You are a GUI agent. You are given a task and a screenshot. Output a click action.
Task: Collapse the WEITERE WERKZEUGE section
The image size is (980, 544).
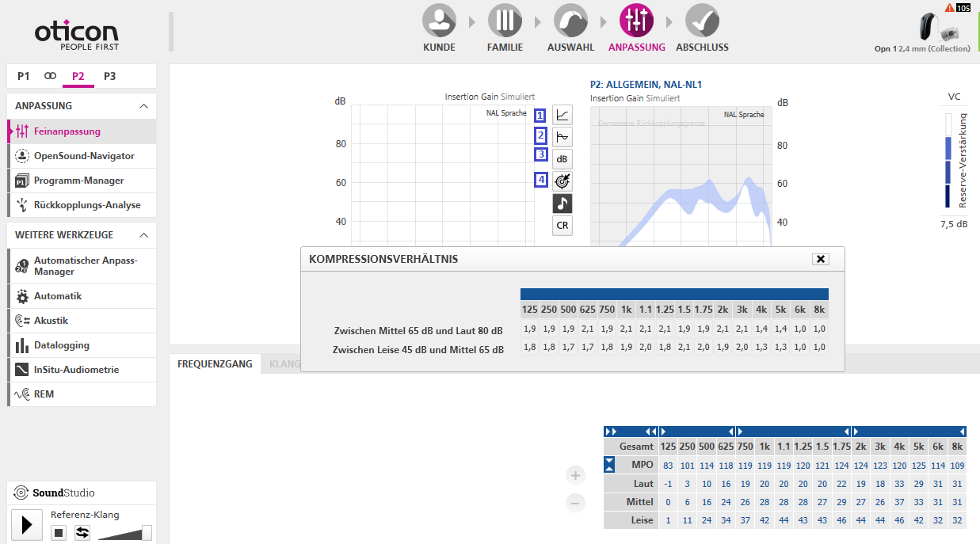click(x=143, y=235)
